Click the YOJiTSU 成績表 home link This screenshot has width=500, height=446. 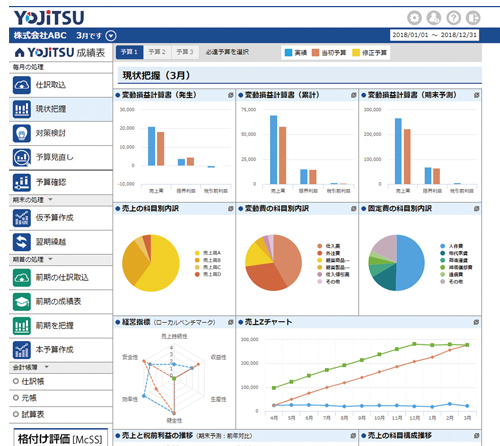pyautogui.click(x=60, y=52)
